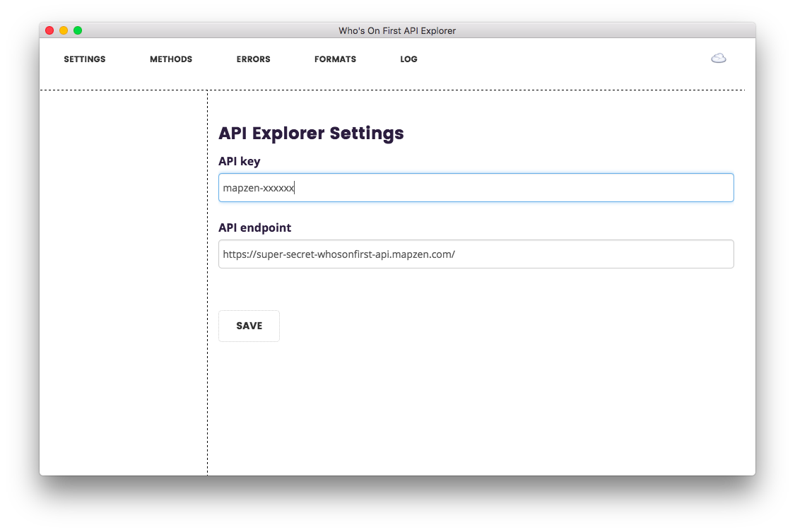This screenshot has width=795, height=532.
Task: Click the API key label
Action: pos(240,161)
